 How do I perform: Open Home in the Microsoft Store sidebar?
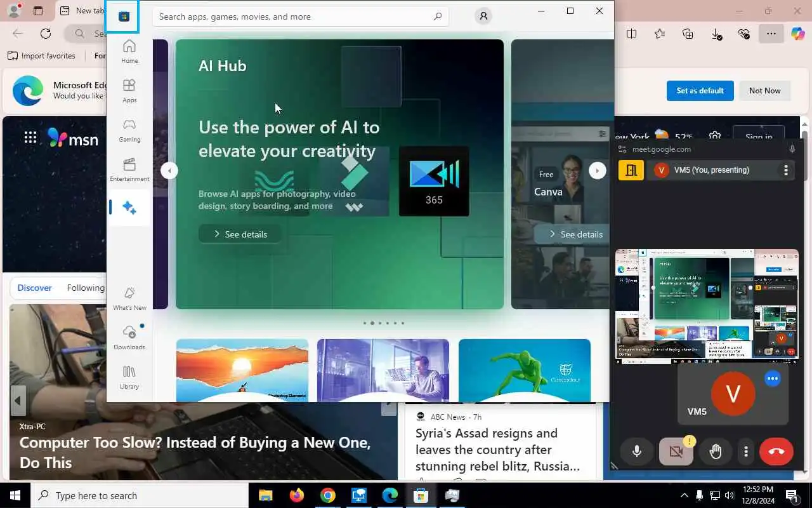[x=129, y=51]
